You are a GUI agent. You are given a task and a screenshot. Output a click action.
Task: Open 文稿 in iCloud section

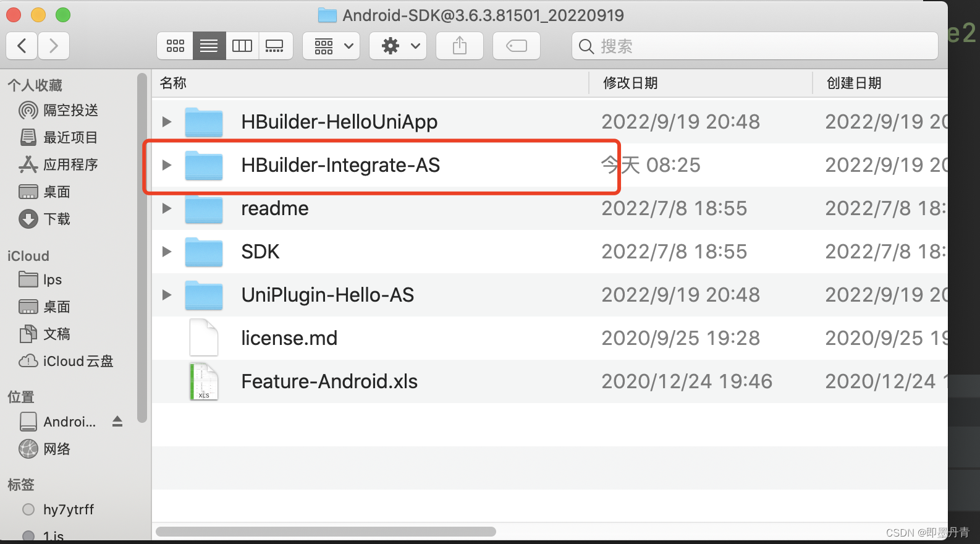tap(44, 334)
